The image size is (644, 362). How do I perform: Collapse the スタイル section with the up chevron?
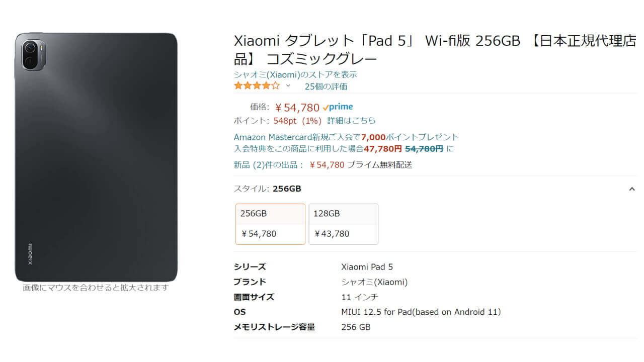pos(632,189)
